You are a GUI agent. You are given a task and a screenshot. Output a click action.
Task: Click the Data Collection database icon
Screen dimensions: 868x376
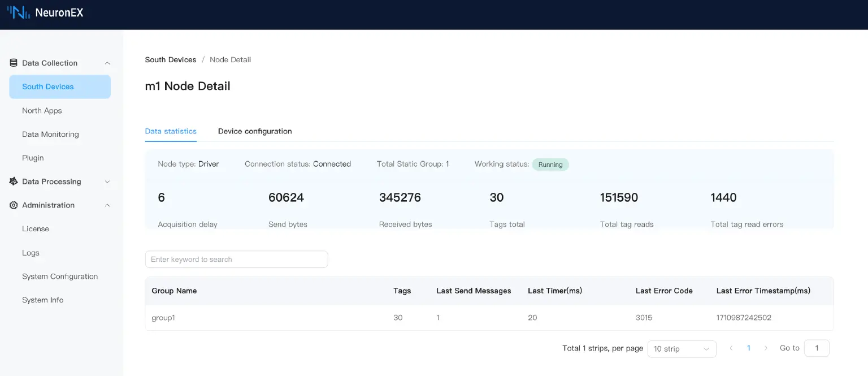(14, 63)
